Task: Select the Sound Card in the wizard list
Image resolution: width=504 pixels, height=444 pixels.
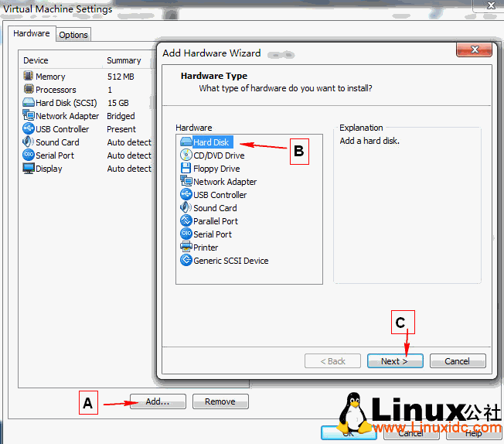Action: point(215,208)
